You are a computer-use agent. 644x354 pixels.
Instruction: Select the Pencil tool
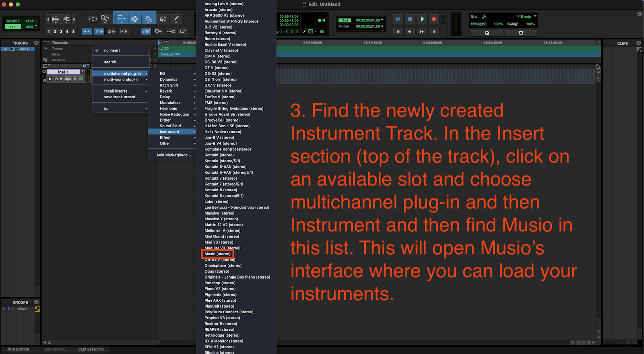[176, 19]
